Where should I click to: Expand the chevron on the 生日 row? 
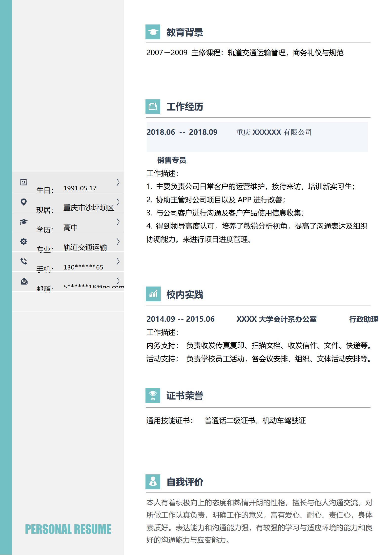pyautogui.click(x=118, y=182)
